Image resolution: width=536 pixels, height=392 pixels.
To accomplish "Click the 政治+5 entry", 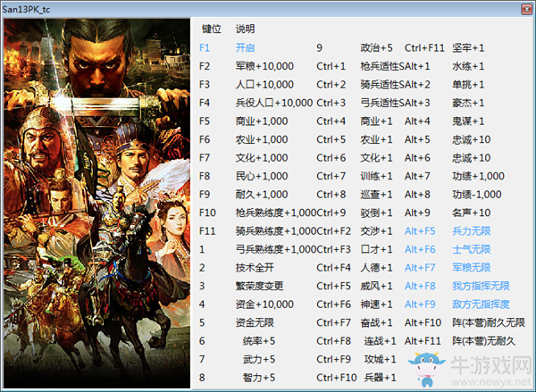I will pyautogui.click(x=376, y=47).
